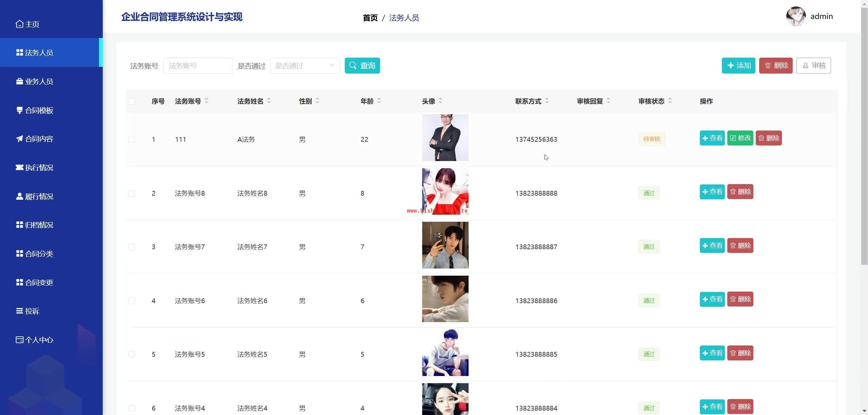868x415 pixels.
Task: Click the briefcase icon for 业务人员
Action: tap(20, 81)
